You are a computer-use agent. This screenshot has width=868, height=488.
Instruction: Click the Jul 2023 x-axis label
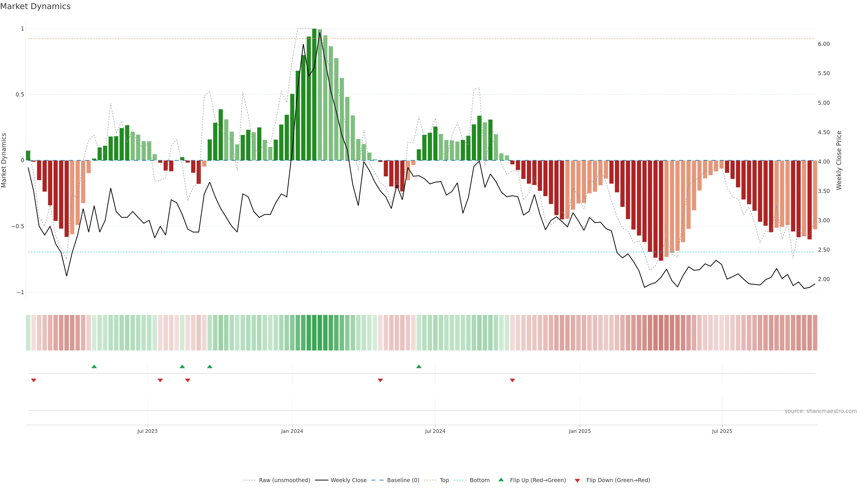point(147,431)
